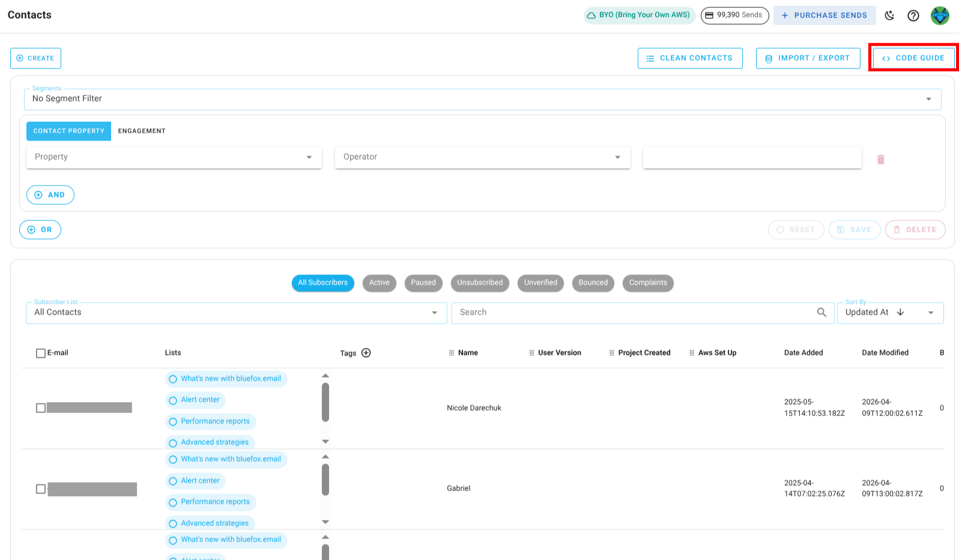Toggle dark mode moon icon
This screenshot has height=560, width=959.
pos(889,16)
